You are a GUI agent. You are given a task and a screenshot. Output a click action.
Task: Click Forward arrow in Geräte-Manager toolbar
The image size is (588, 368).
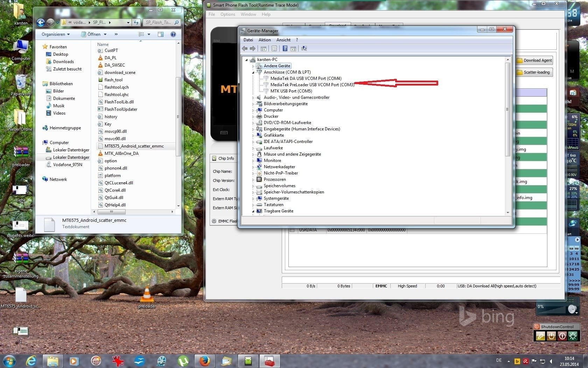coord(253,48)
